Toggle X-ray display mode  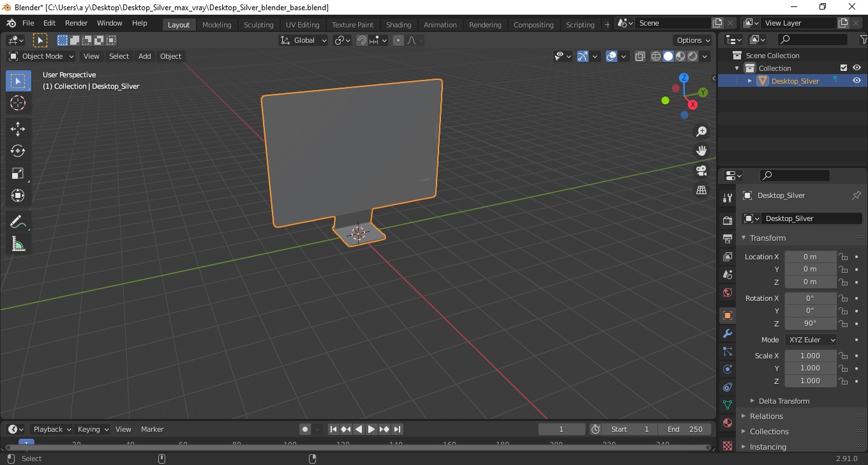pos(640,56)
